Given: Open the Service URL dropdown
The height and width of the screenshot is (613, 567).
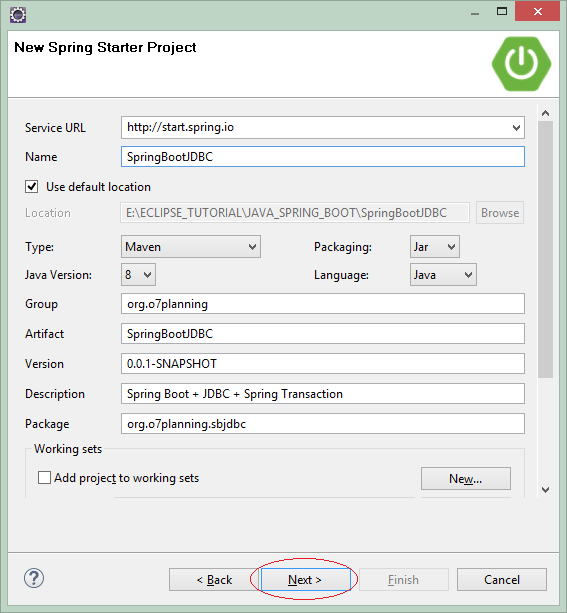Looking at the screenshot, I should pos(516,128).
